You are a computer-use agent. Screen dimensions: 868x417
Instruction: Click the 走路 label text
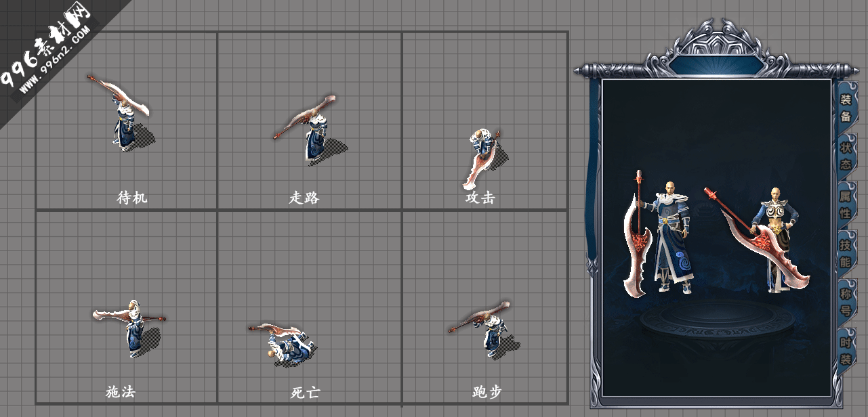(304, 198)
